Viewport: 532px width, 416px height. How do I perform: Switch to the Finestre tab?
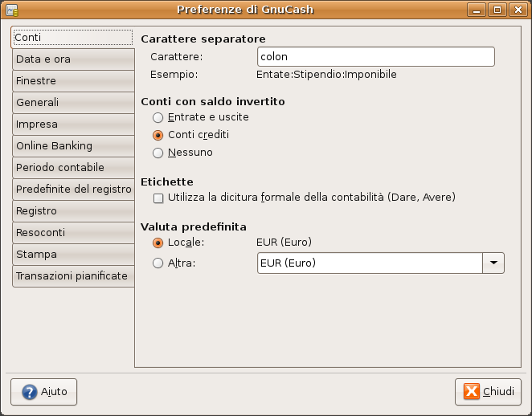click(73, 81)
